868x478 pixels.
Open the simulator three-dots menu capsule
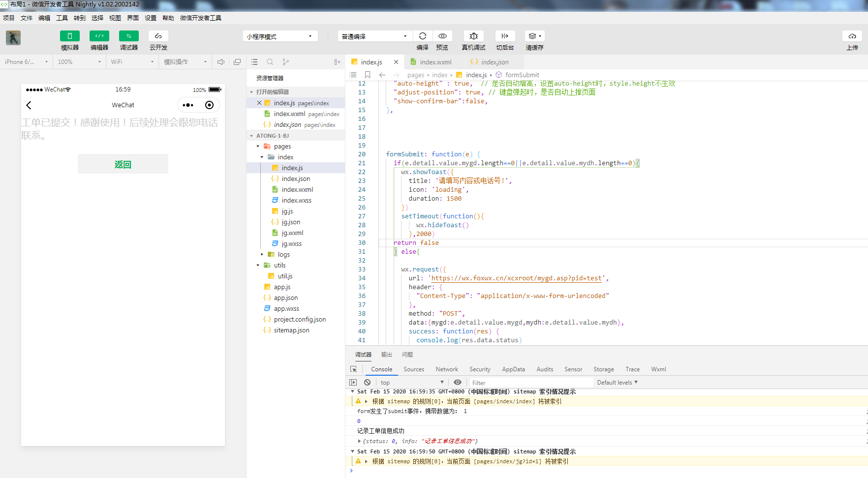click(x=188, y=105)
